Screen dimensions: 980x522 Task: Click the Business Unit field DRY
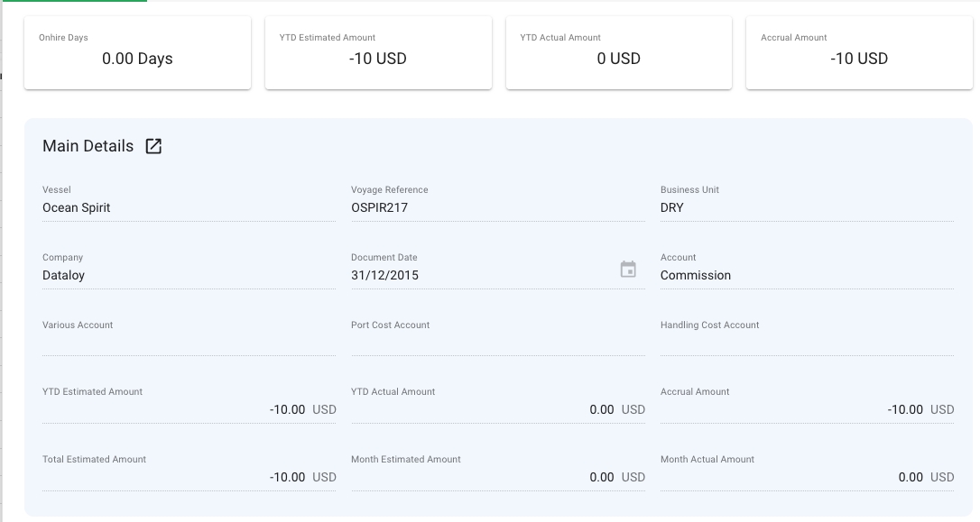(806, 207)
